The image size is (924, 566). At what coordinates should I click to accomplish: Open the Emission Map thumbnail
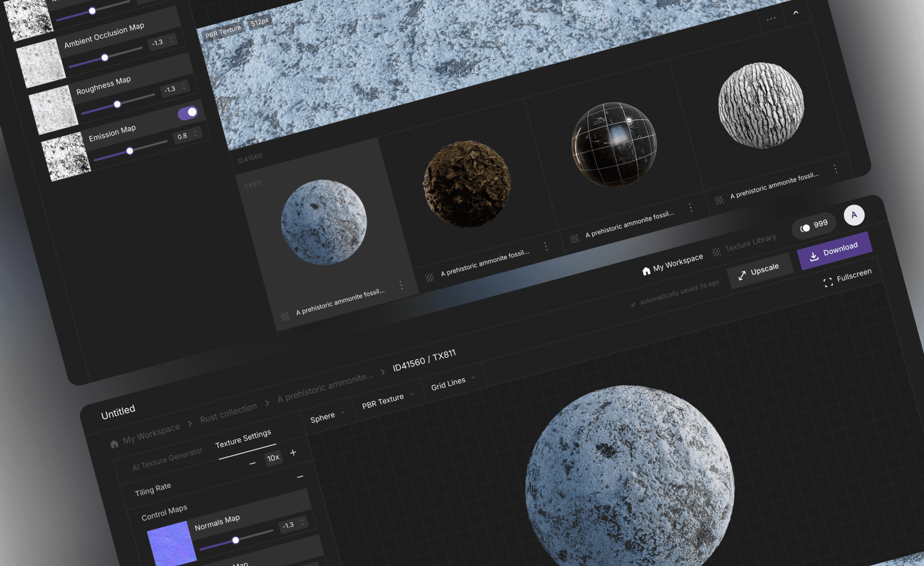click(x=66, y=157)
